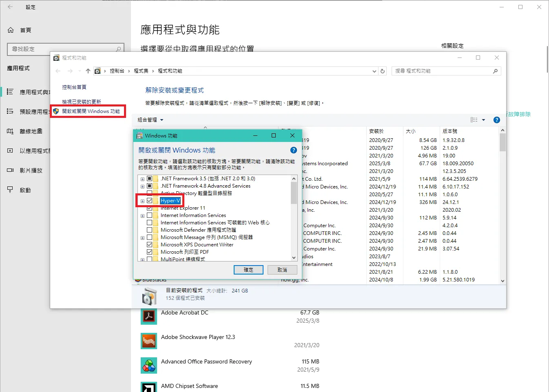This screenshot has width=549, height=392.
Task: Sort list by 版本號 column
Action: point(450,131)
